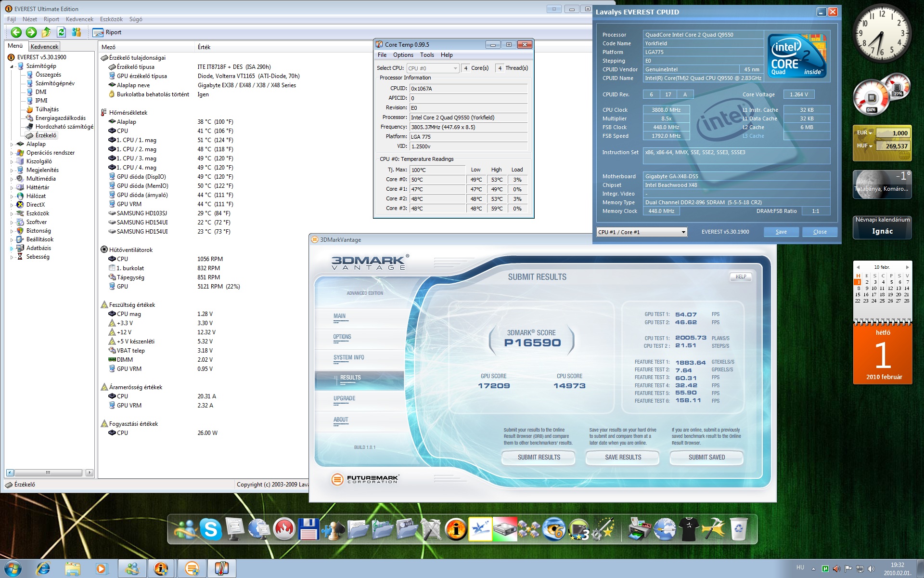Click the green forward arrow in EVEREST toolbar
This screenshot has width=924, height=578.
31,32
